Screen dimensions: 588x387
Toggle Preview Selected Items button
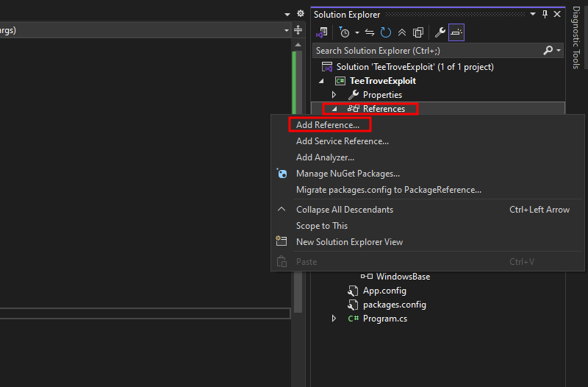point(456,32)
